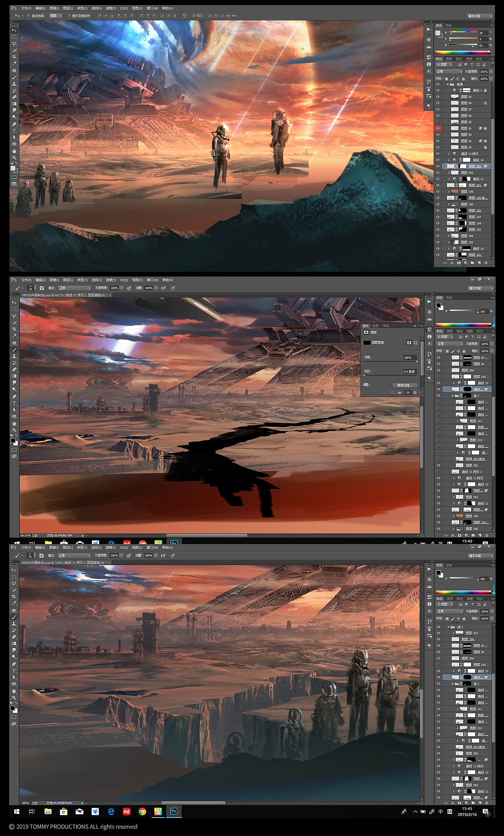The height and width of the screenshot is (836, 504).
Task: Select the Crop tool in top window
Action: coord(14,57)
